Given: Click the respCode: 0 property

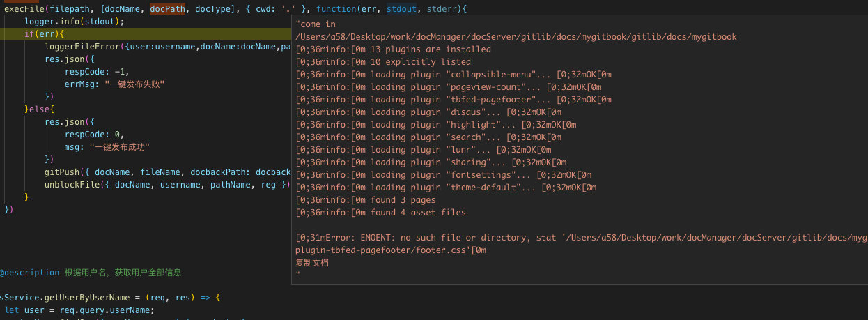Looking at the screenshot, I should (94, 135).
